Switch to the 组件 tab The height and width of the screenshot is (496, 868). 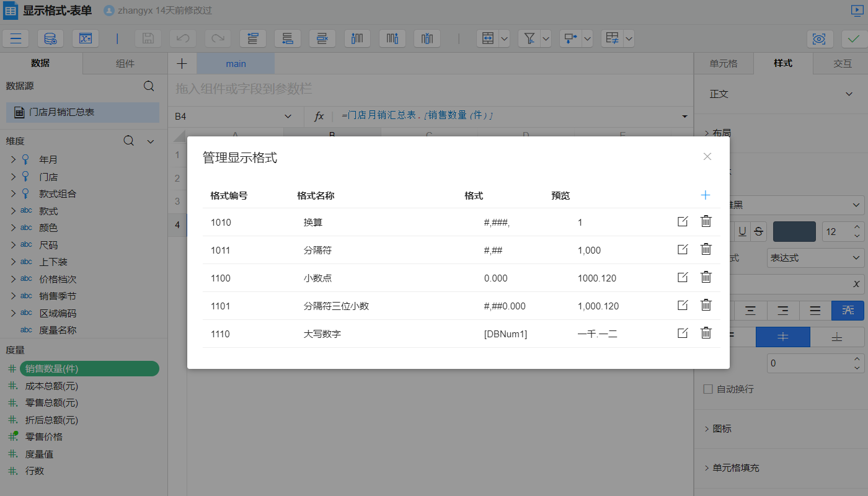[x=124, y=63]
